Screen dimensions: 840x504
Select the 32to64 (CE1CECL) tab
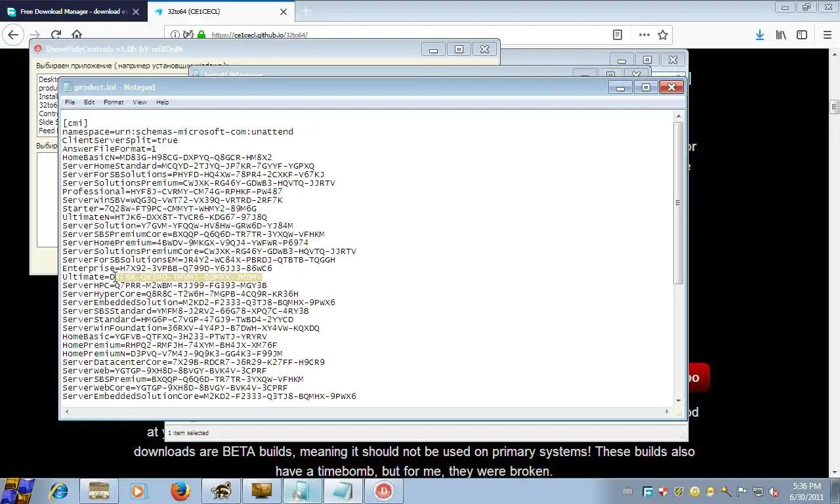point(221,11)
